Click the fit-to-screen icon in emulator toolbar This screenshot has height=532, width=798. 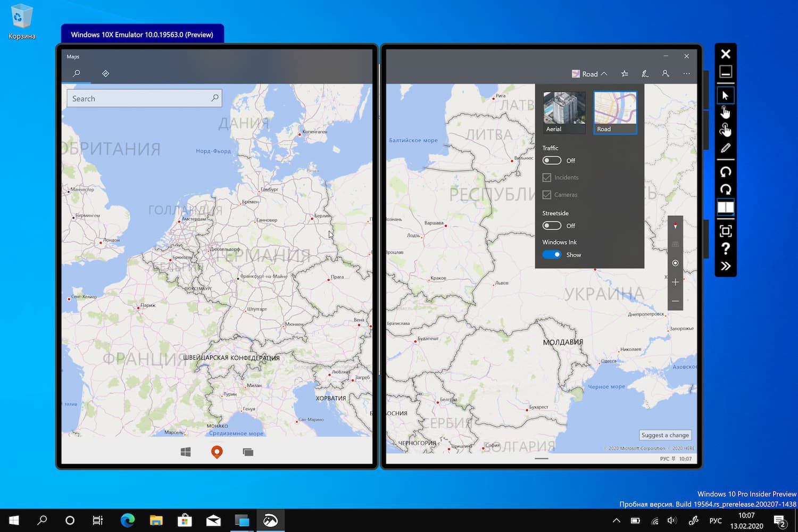click(x=726, y=231)
